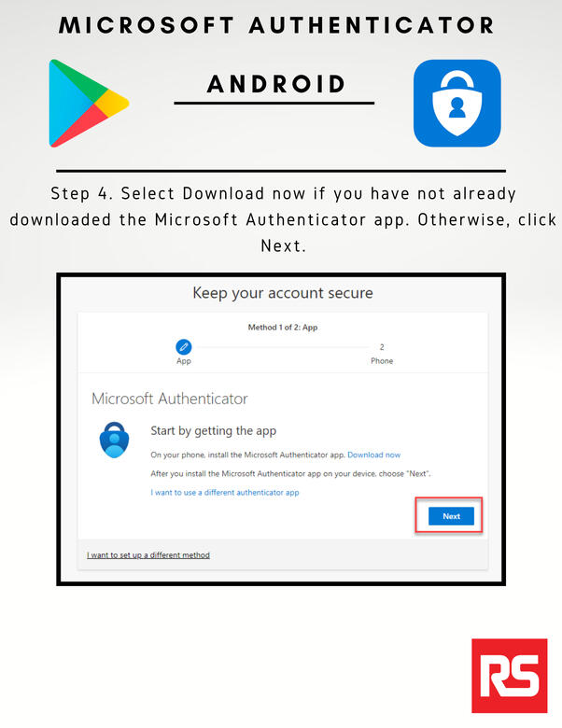Select the App step label
This screenshot has height=728, width=562.
(x=184, y=361)
